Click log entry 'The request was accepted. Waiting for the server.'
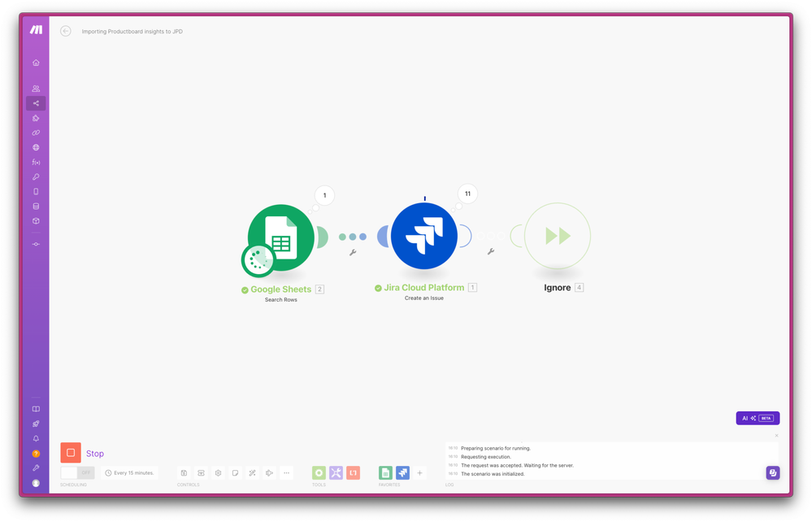This screenshot has height=522, width=812. point(517,466)
